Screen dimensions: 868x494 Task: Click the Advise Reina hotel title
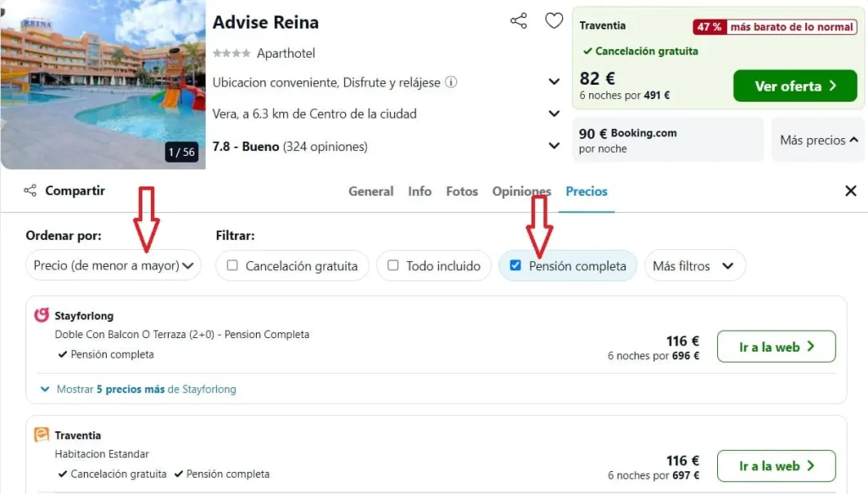coord(265,22)
